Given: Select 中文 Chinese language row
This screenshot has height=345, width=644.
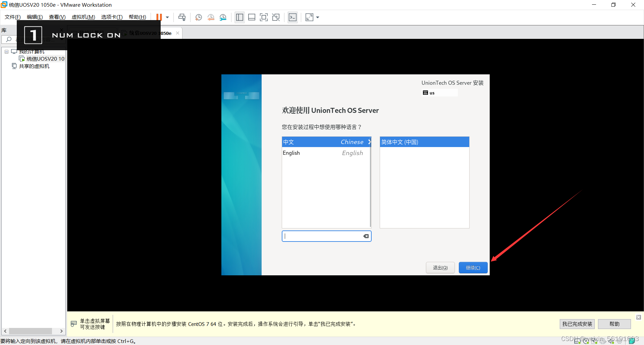Looking at the screenshot, I should (x=326, y=142).
